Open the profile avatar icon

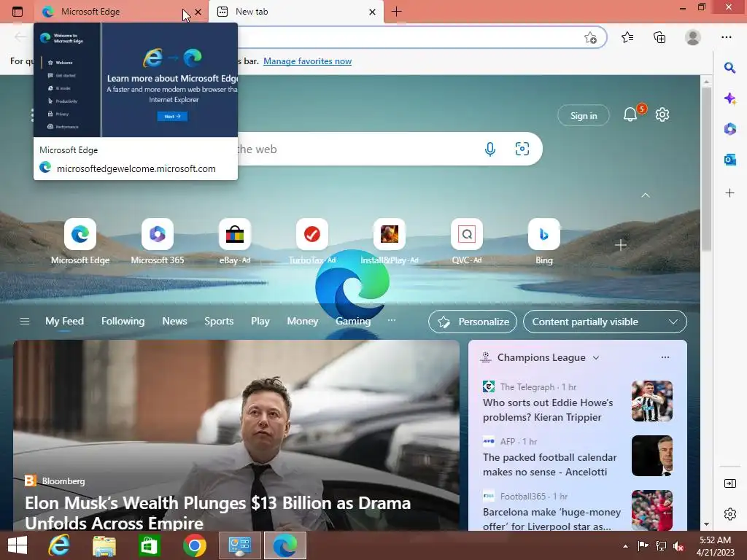[693, 37]
